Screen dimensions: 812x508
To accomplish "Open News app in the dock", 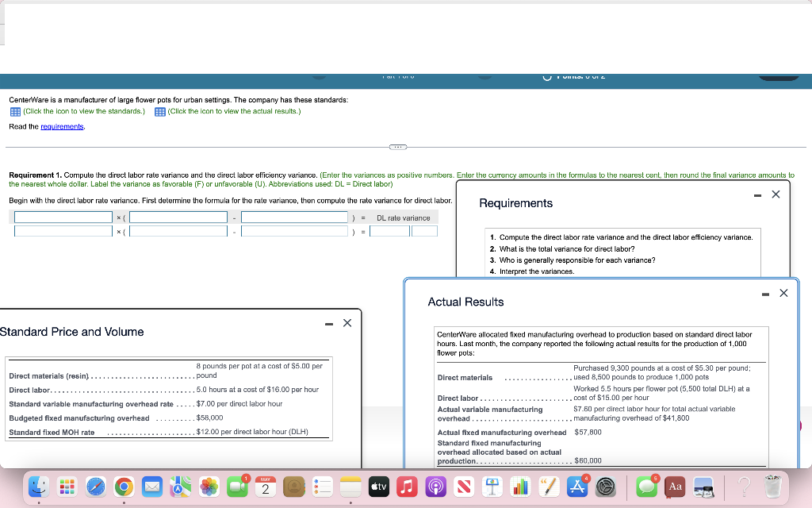I will pyautogui.click(x=464, y=487).
